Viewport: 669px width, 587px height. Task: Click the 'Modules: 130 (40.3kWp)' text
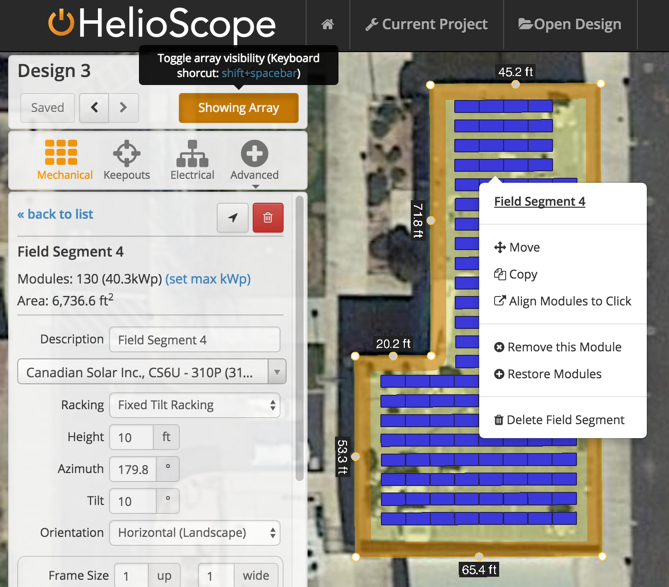90,279
